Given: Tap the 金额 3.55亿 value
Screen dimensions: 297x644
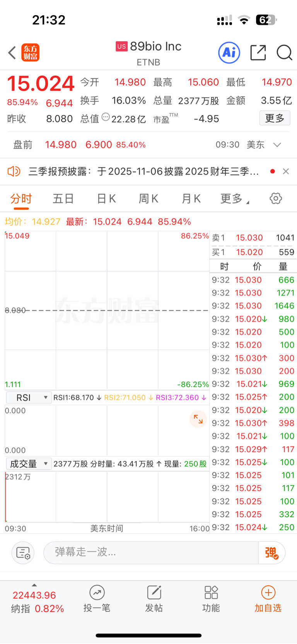Looking at the screenshot, I should click(276, 101).
